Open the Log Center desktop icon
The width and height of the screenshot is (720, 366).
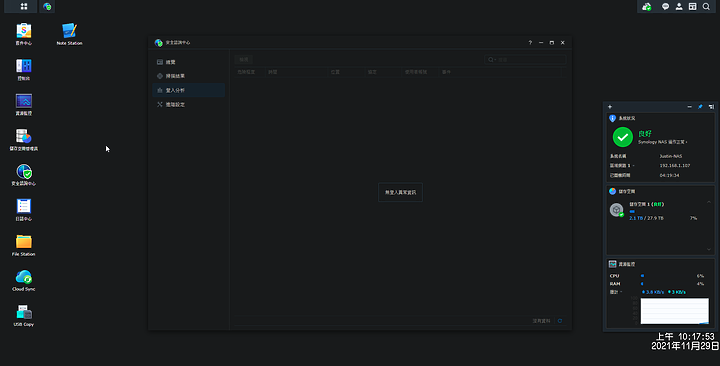[x=24, y=210]
